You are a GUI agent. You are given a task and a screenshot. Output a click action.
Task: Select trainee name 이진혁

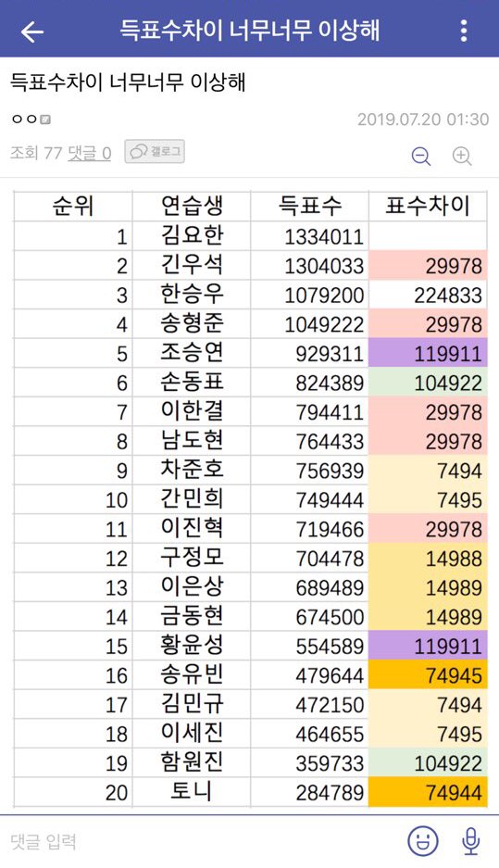coord(192,529)
